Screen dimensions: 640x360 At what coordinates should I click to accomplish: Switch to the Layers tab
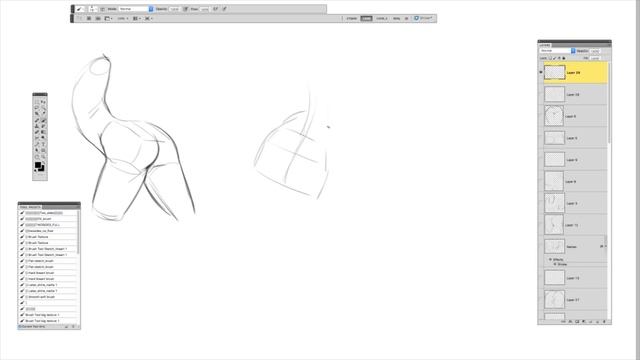point(545,45)
